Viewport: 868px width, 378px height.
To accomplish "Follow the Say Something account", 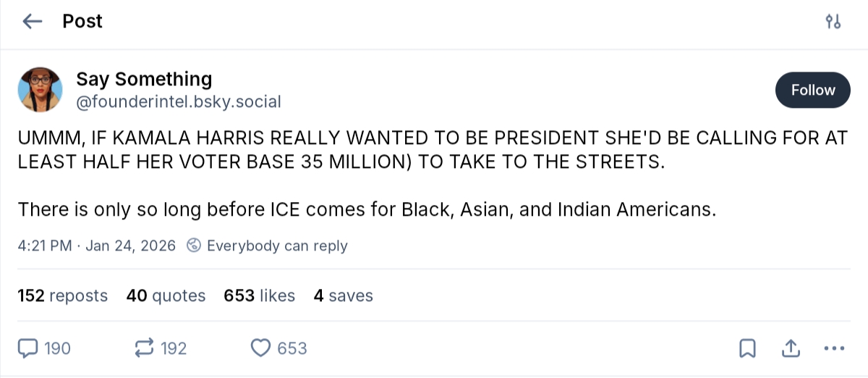I will click(x=812, y=90).
